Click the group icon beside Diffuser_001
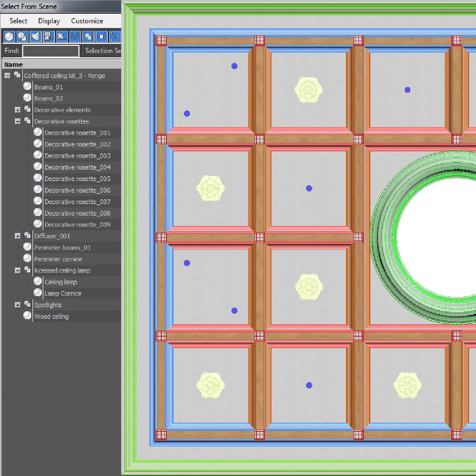The image size is (476, 476). point(27,235)
